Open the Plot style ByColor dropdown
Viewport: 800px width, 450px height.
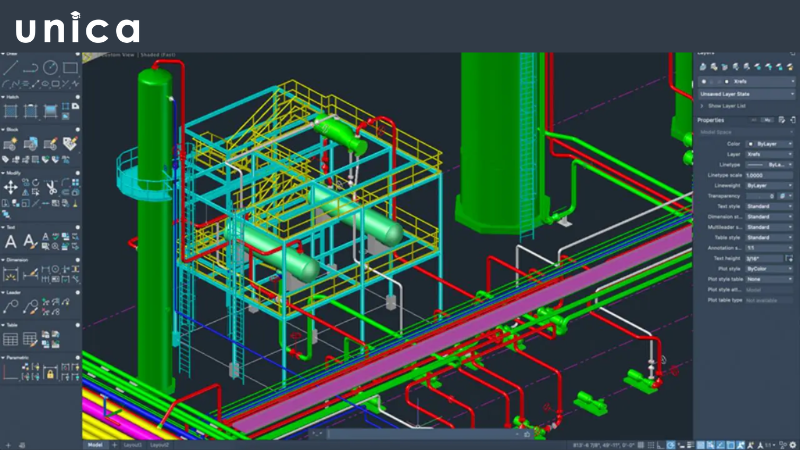(x=769, y=268)
